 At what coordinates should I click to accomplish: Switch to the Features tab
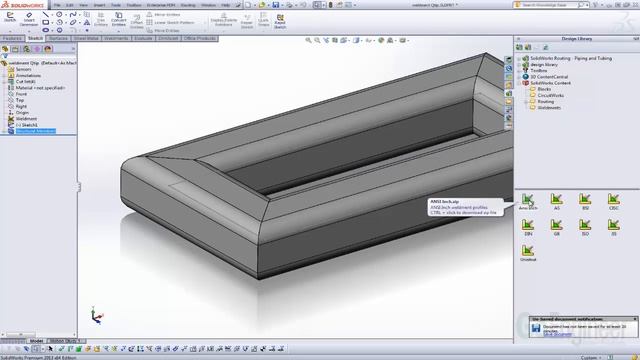coord(12,38)
